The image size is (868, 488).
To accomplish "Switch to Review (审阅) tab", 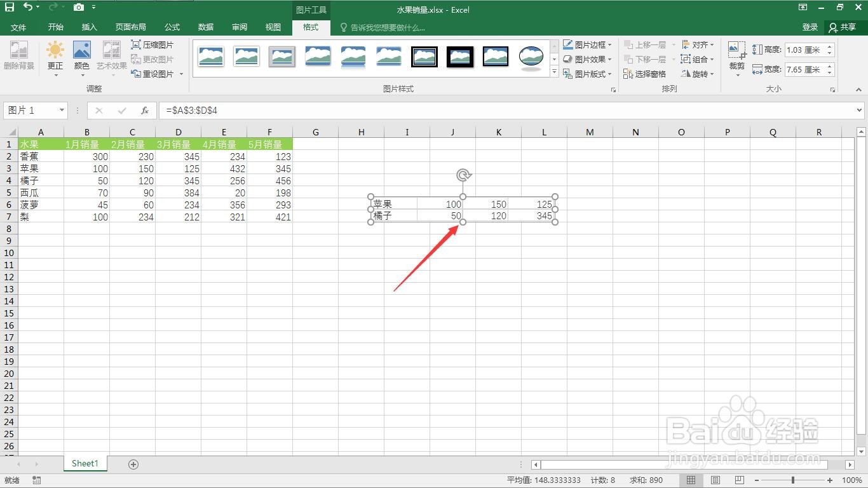I will point(240,27).
